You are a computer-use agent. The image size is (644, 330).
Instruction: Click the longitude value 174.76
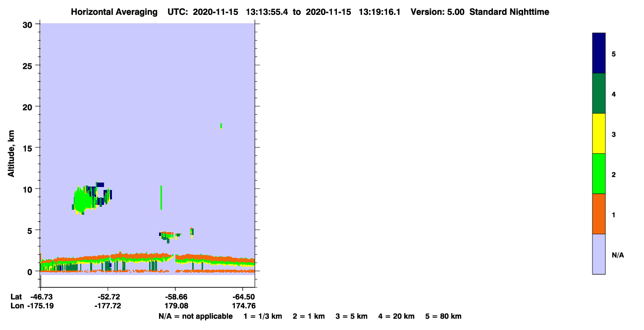(x=243, y=306)
